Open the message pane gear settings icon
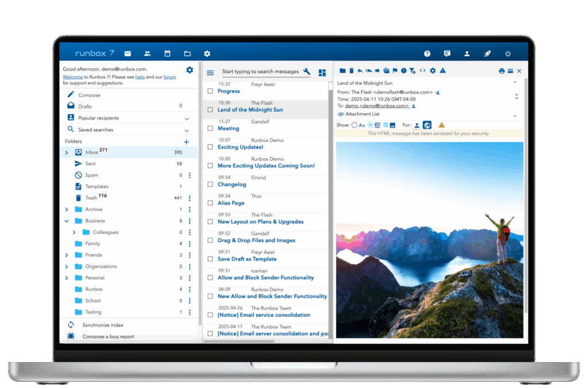Image resolution: width=588 pixels, height=388 pixels. (x=433, y=71)
